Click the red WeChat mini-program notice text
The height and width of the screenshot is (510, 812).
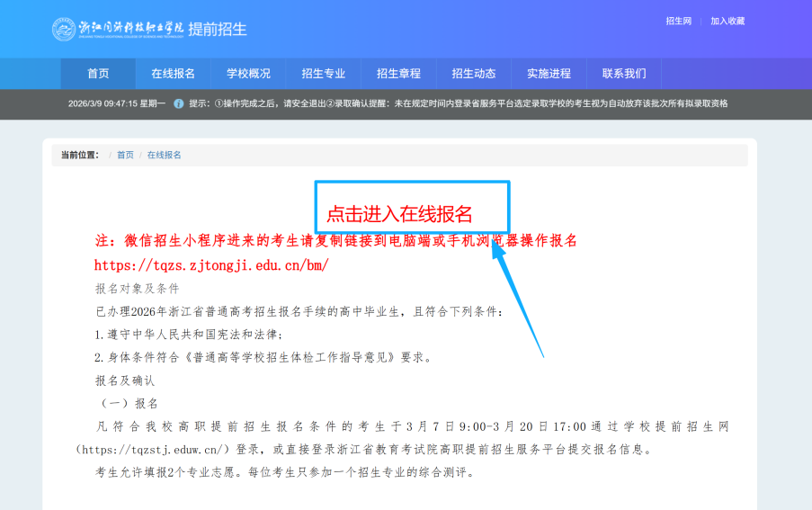tap(335, 241)
